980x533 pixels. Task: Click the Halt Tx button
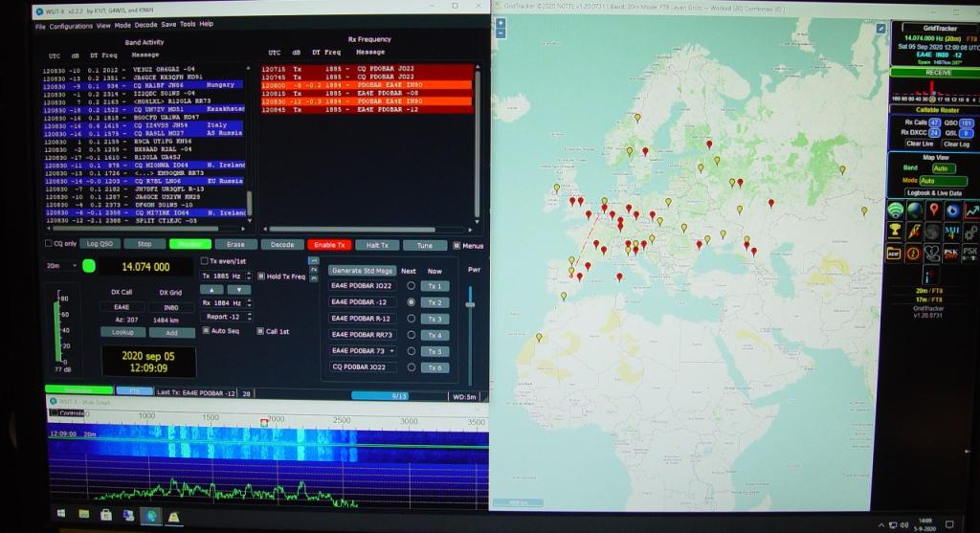(x=377, y=246)
